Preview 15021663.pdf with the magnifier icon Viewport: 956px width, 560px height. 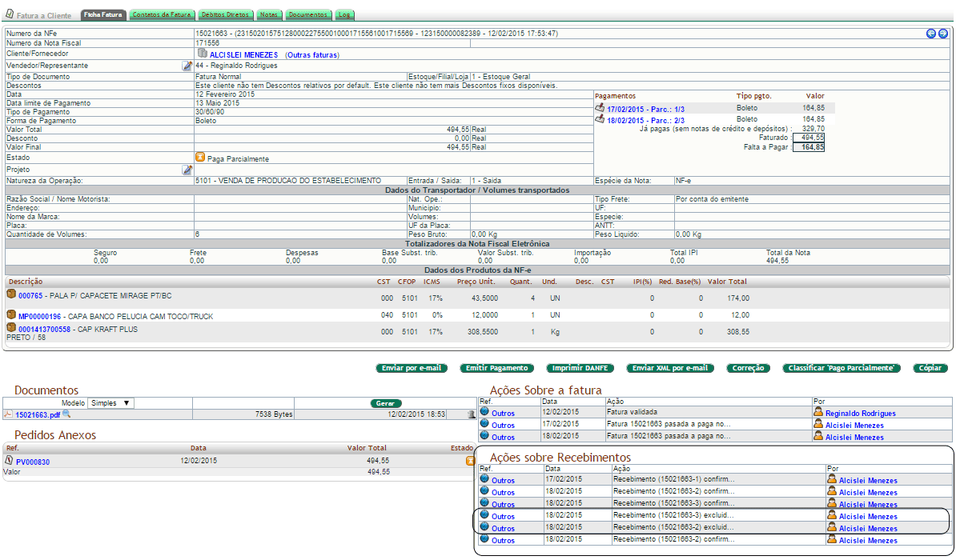[66, 414]
